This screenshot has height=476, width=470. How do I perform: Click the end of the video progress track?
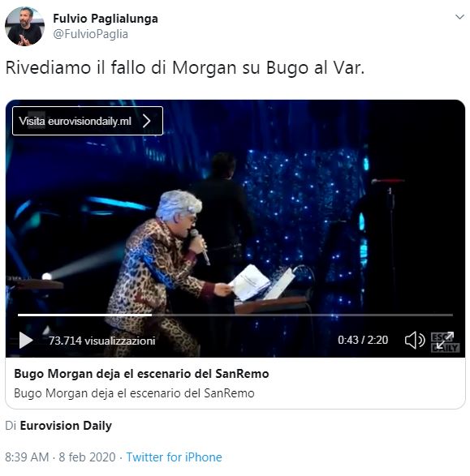[451, 315]
